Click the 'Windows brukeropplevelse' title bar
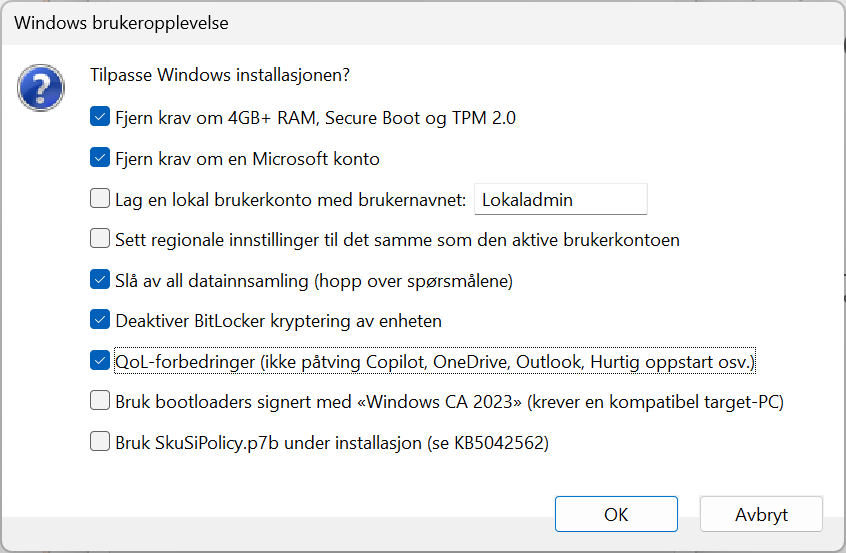846x553 pixels. [x=423, y=23]
